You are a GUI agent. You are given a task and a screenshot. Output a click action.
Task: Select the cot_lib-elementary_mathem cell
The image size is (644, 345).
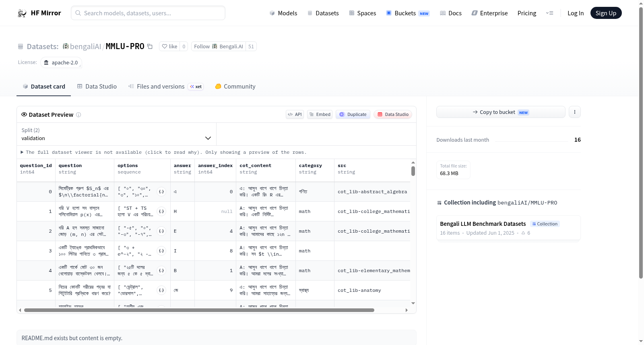pos(372,271)
